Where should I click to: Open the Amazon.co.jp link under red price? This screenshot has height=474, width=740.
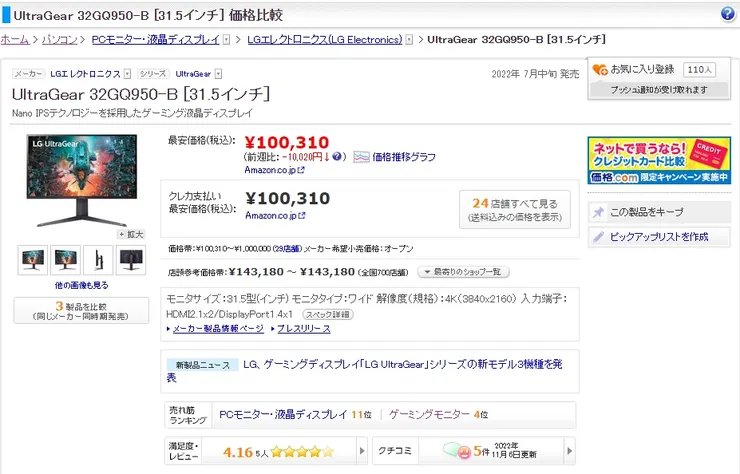[270, 170]
